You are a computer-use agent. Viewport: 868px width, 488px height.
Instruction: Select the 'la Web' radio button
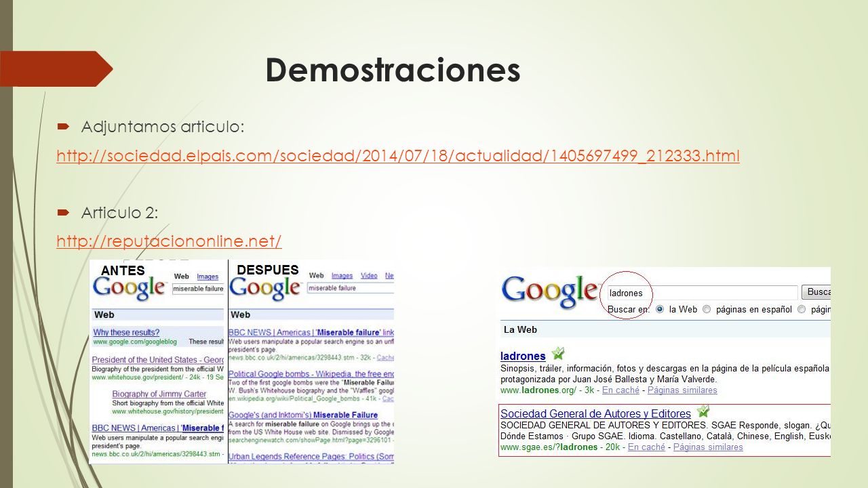(x=660, y=310)
